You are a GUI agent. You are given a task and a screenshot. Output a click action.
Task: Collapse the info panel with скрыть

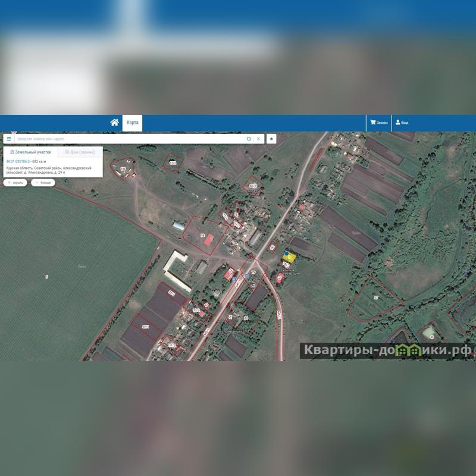(x=15, y=183)
